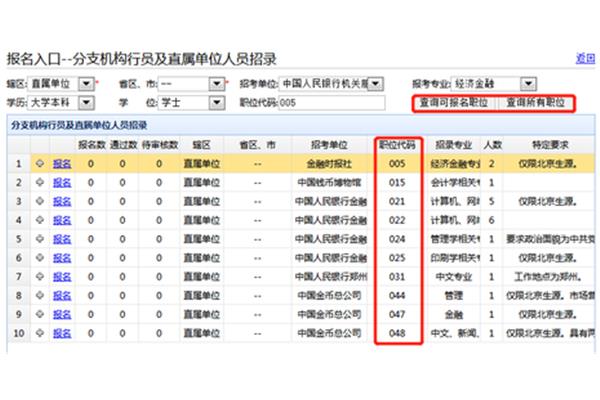This screenshot has height=400, width=600.
Task: Select the 中文专业 cell in row 7
Action: tap(454, 276)
